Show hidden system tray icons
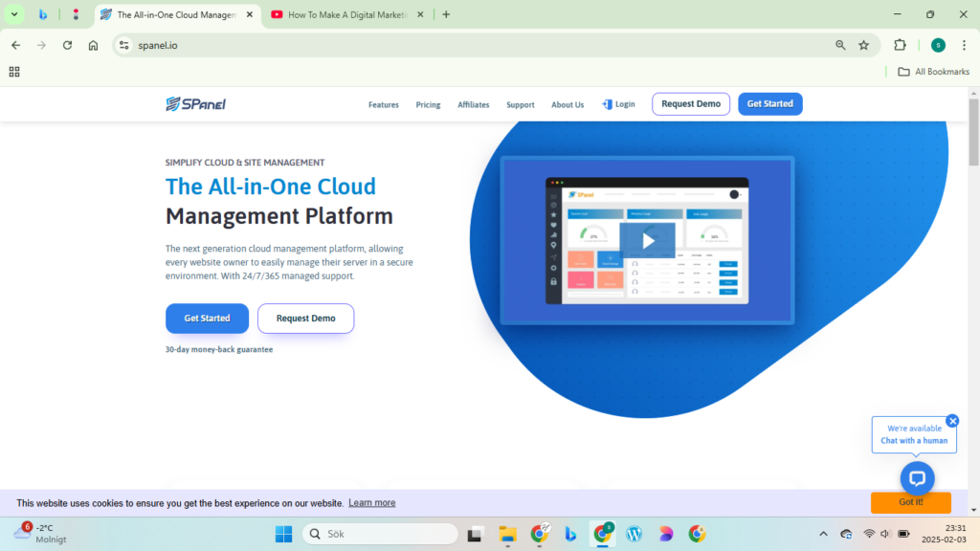 pyautogui.click(x=823, y=534)
